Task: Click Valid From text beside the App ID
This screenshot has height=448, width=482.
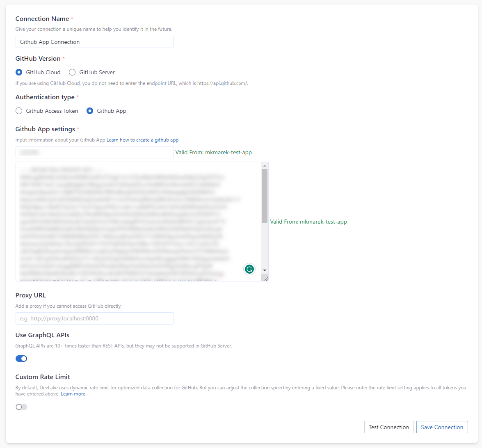Action: 213,152
